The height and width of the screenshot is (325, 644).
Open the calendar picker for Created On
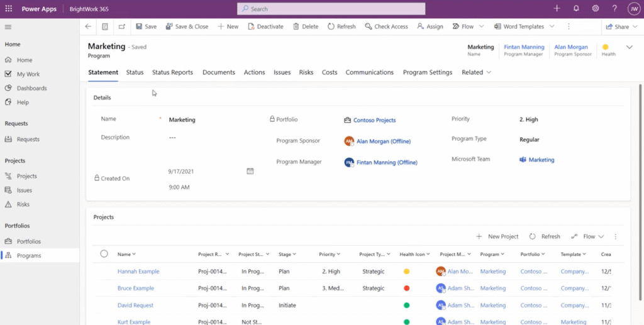250,171
